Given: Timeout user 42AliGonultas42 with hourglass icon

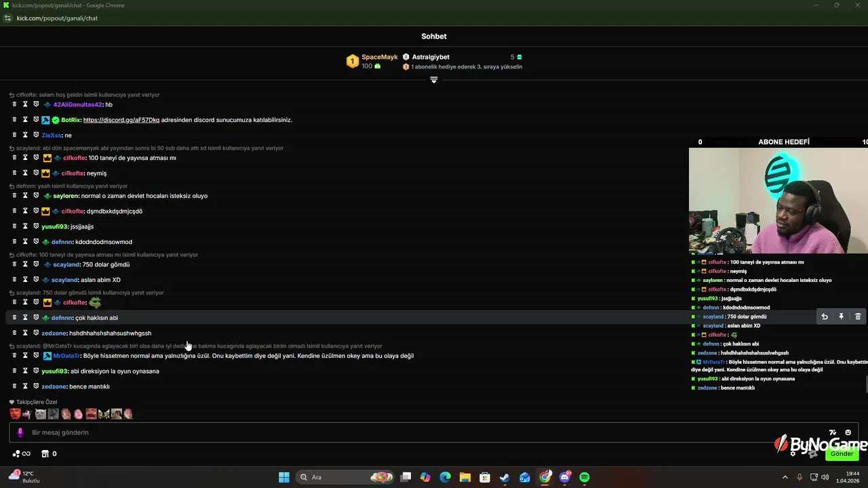Looking at the screenshot, I should [25, 104].
